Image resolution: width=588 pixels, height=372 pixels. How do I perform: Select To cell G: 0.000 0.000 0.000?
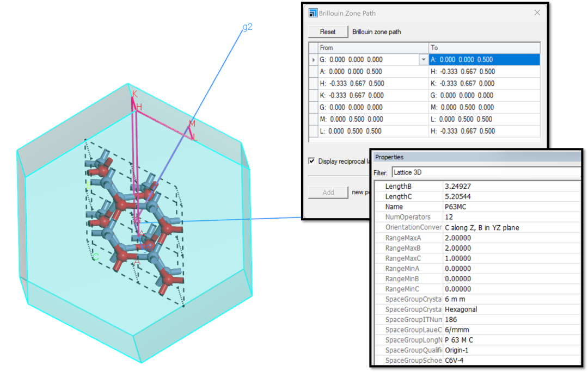pos(484,96)
